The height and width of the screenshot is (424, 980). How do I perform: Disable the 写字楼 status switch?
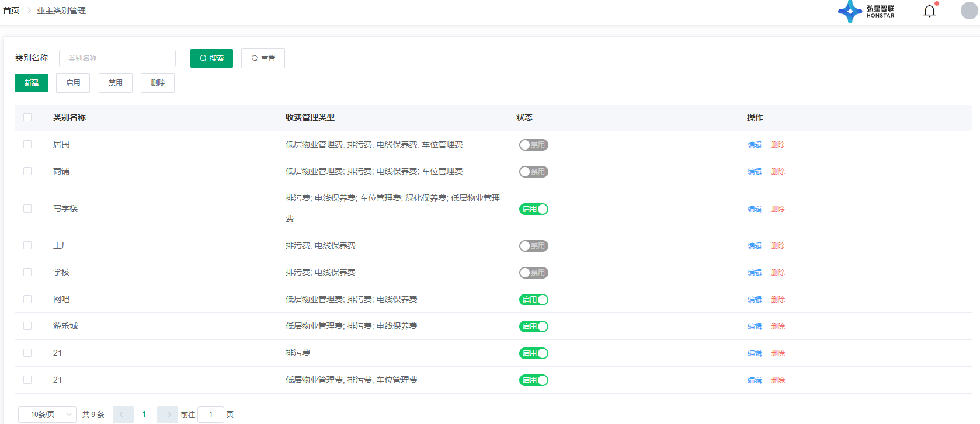(533, 209)
